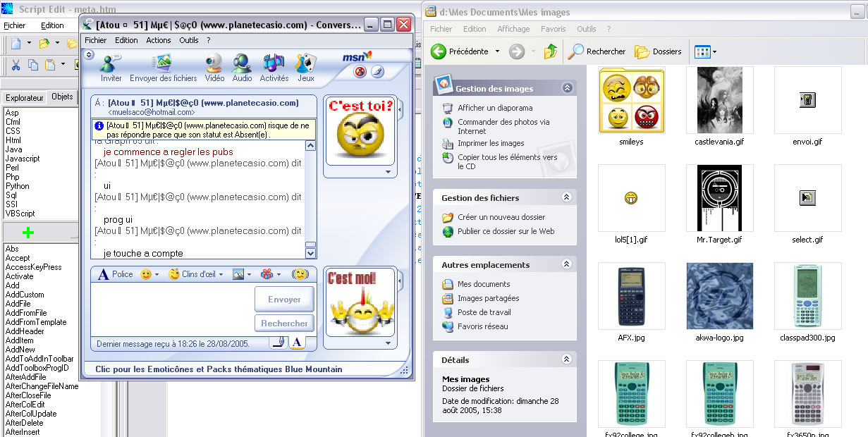Select the castlevania.gif thumbnail
Viewport: 868px width, 437px height.
point(719,100)
